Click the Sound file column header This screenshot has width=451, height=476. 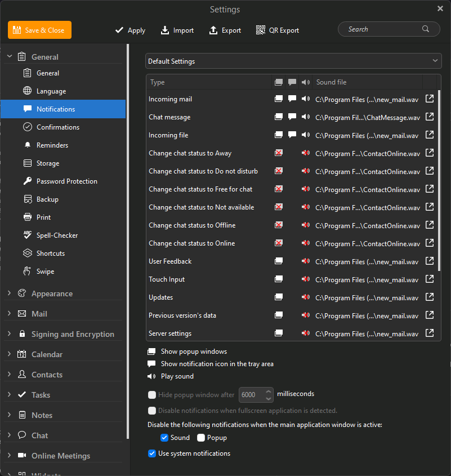[367, 82]
